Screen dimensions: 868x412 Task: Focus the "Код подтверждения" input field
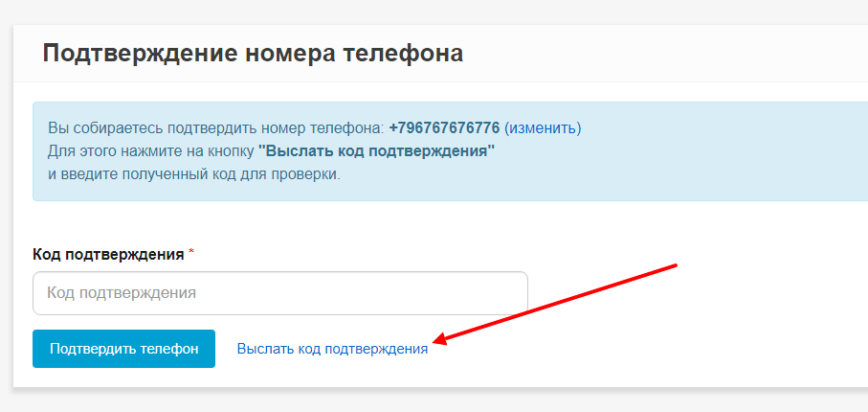coord(280,293)
